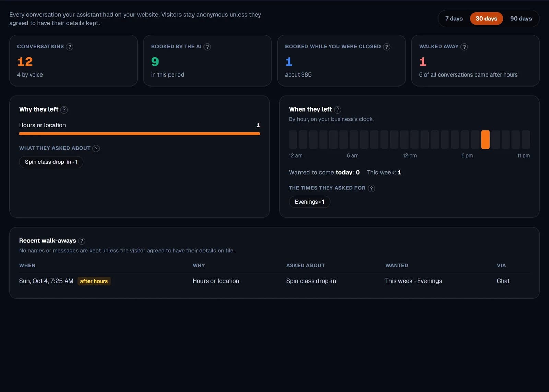Screen dimensions: 549x392
Task: Open The Times They Asked For help icon
Action: pos(371,188)
